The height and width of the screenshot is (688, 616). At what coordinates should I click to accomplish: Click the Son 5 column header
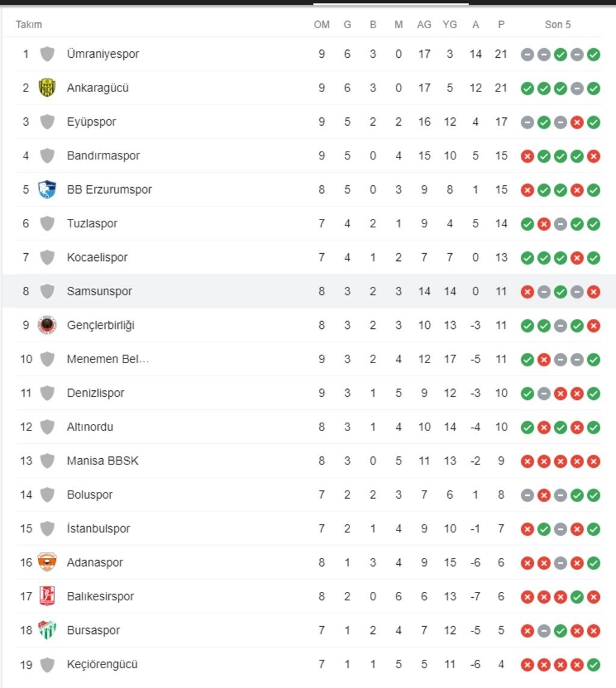pyautogui.click(x=558, y=25)
